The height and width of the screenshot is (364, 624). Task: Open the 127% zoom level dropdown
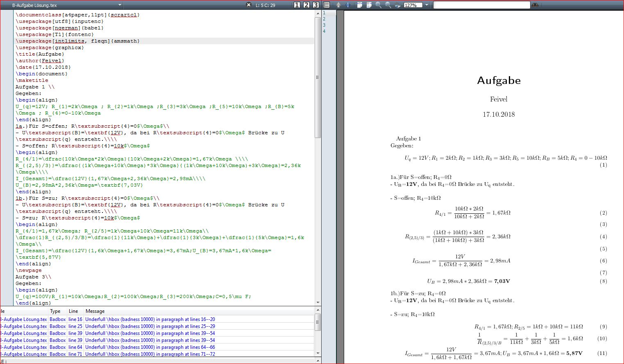click(x=427, y=5)
